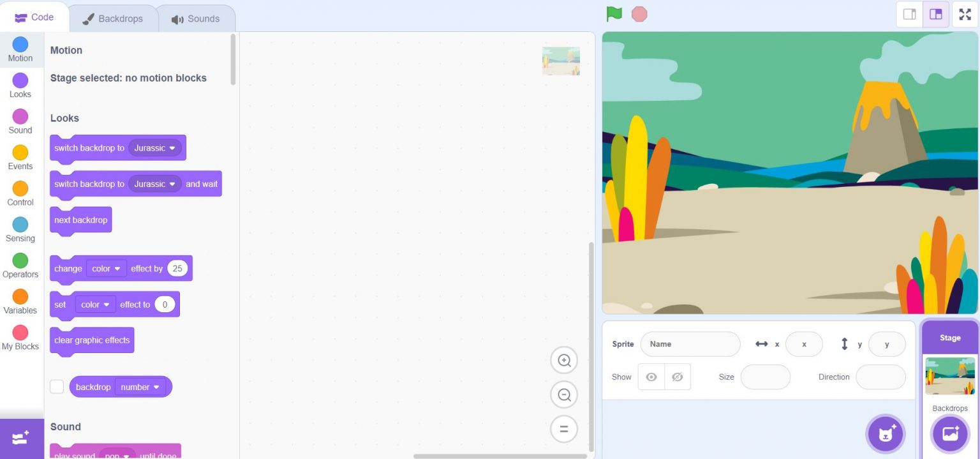Select the Events block category

click(20, 157)
